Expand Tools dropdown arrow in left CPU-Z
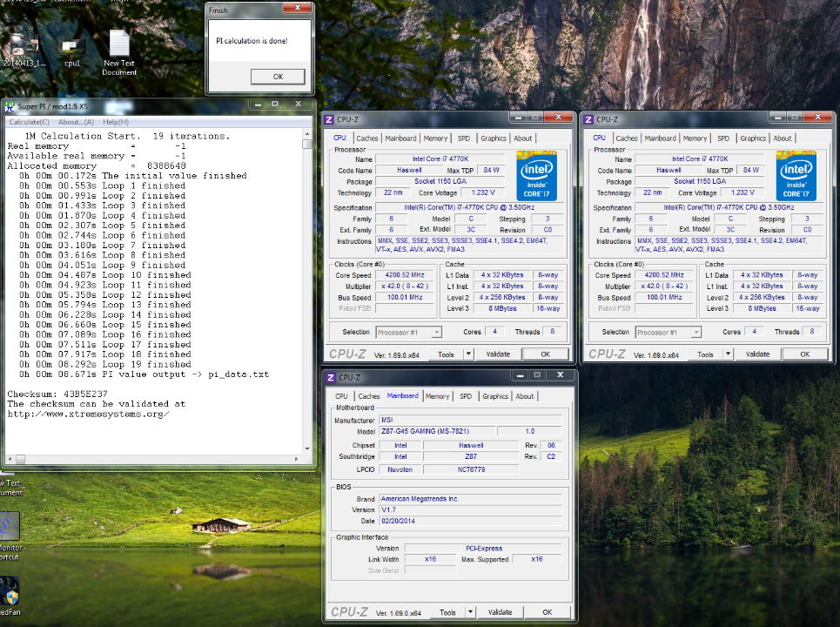The width and height of the screenshot is (840, 627). (x=468, y=354)
